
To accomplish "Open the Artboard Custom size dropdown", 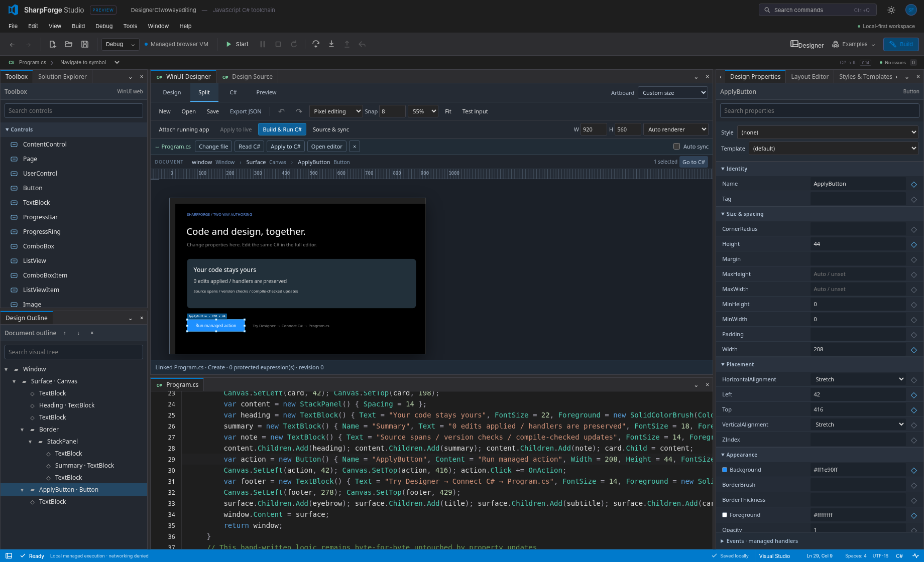I will click(x=673, y=93).
